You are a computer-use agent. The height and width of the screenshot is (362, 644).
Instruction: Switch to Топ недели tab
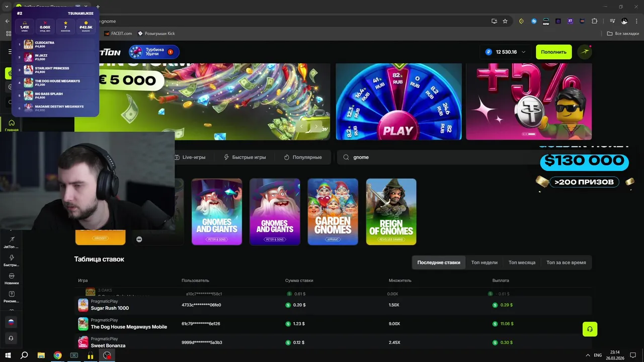pos(484,262)
